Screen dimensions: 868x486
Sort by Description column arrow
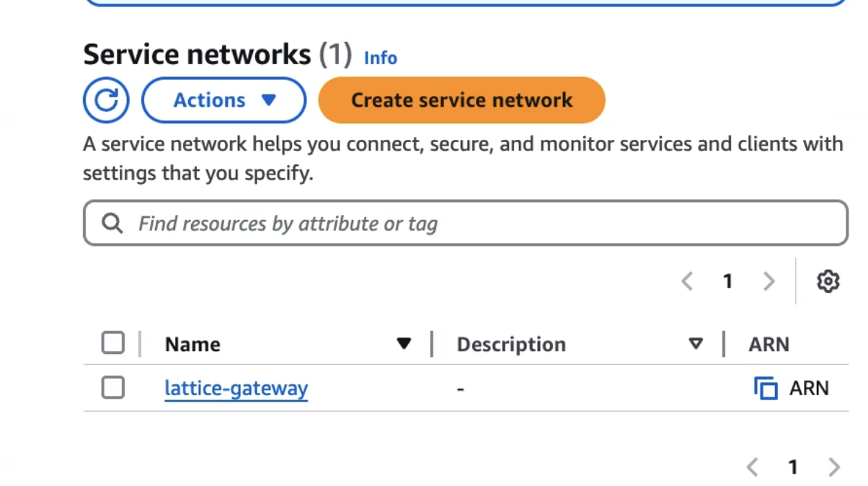(696, 344)
